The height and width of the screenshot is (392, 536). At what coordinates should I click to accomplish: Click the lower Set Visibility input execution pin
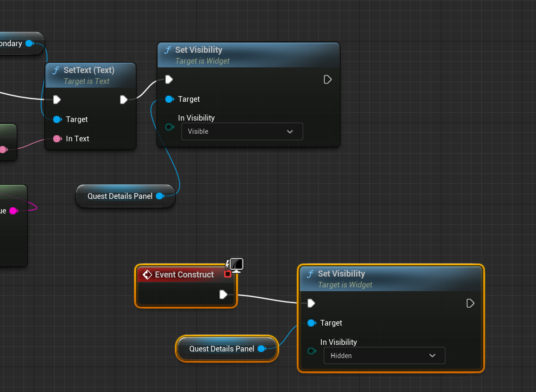coord(311,303)
